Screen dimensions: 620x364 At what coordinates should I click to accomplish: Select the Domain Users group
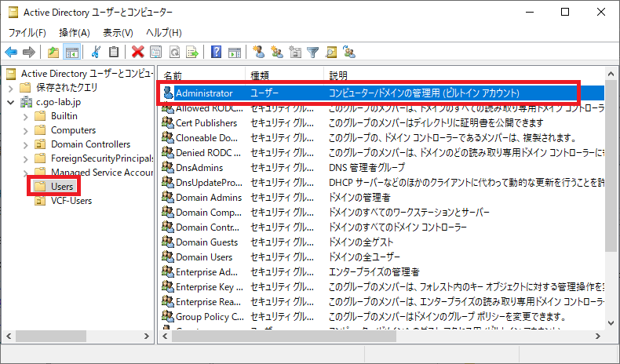tap(197, 257)
